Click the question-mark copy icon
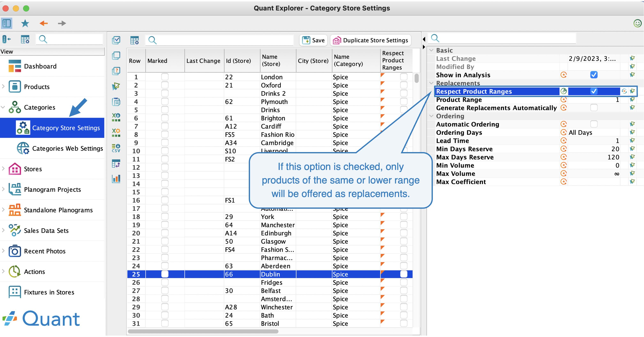Image resolution: width=644 pixels, height=337 pixels. pyautogui.click(x=116, y=71)
